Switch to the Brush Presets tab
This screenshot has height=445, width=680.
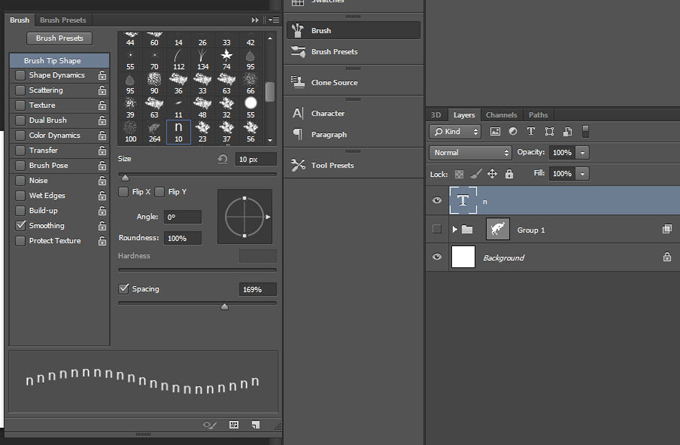pos(63,20)
